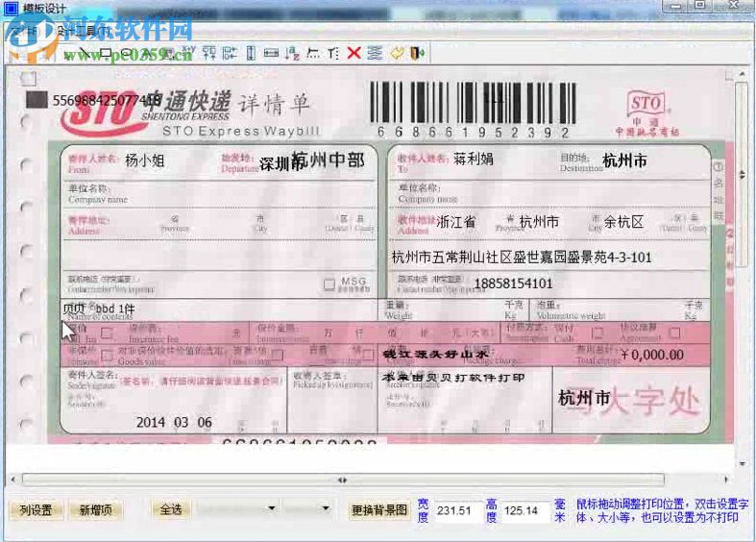Click the horizontal scrollbar thumb
This screenshot has width=756, height=542.
pyautogui.click(x=342, y=480)
